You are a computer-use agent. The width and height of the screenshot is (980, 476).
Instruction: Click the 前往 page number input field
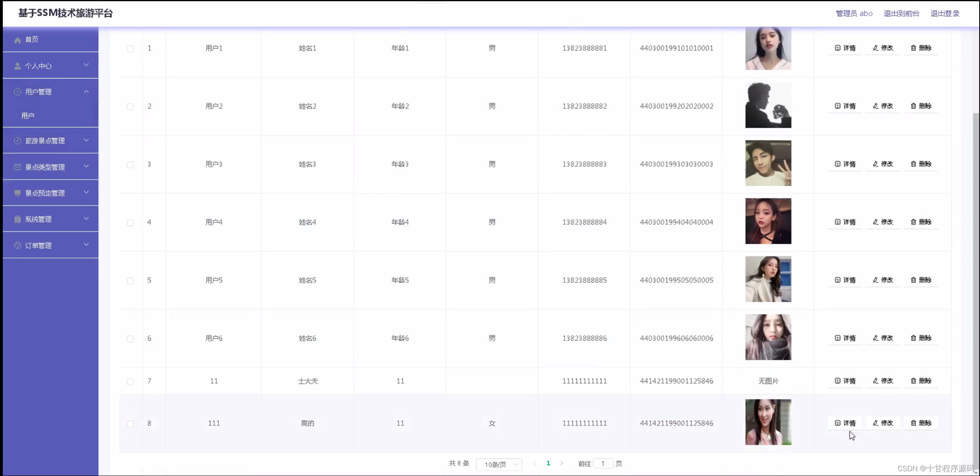point(603,464)
